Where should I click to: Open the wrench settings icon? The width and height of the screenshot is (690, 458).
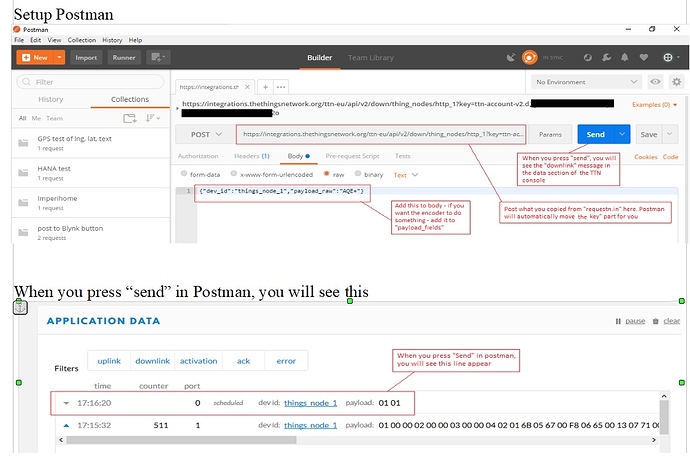click(x=606, y=57)
